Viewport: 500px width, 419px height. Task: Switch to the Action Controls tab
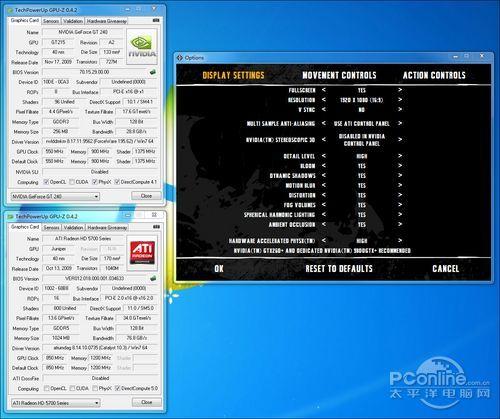[434, 75]
